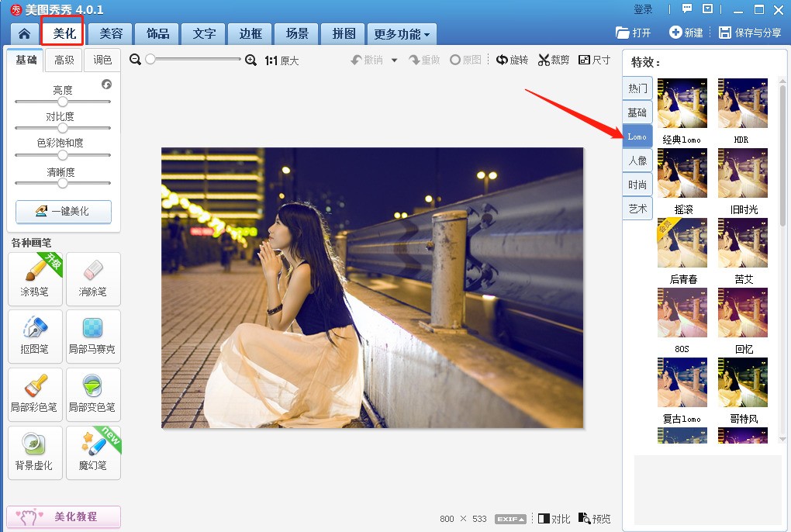The height and width of the screenshot is (532, 791).
Task: Select the 局部马赛克 mosaic tool
Action: tap(93, 336)
